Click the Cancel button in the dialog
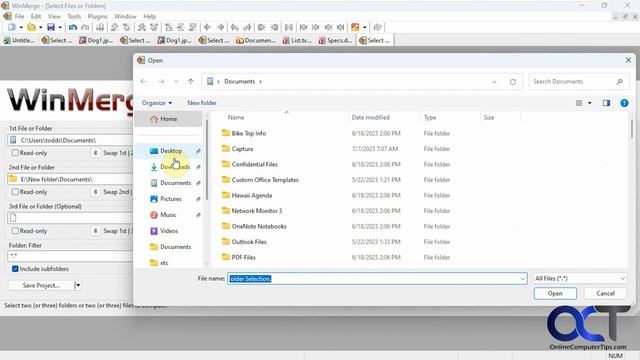Image resolution: width=640 pixels, height=360 pixels. coord(605,293)
